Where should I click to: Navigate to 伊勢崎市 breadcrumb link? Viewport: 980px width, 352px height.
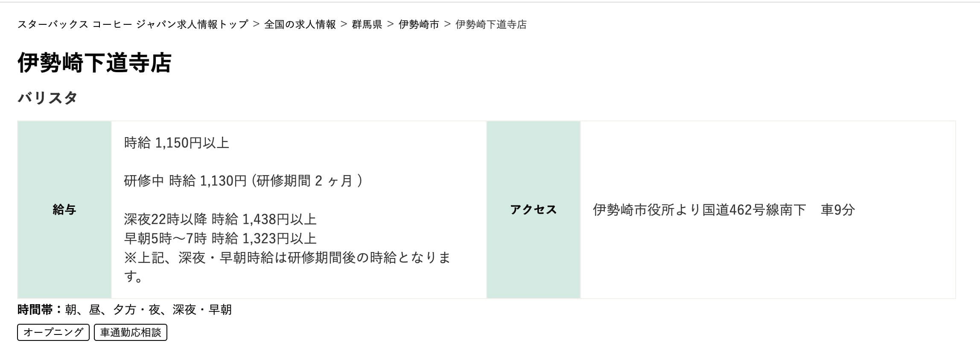coord(419,24)
